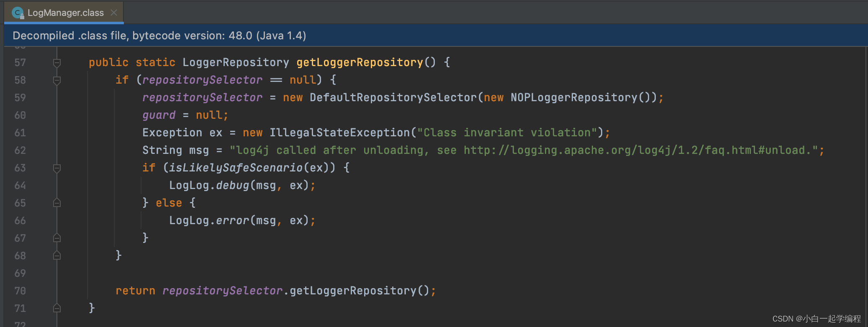Collapse the isLikelySafeScenario if block at line 63

point(57,168)
